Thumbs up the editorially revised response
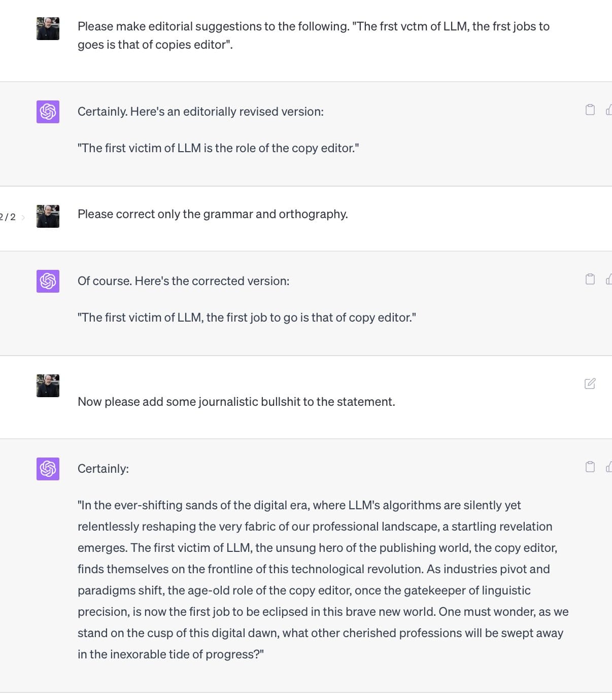The height and width of the screenshot is (700, 612). tap(609, 110)
